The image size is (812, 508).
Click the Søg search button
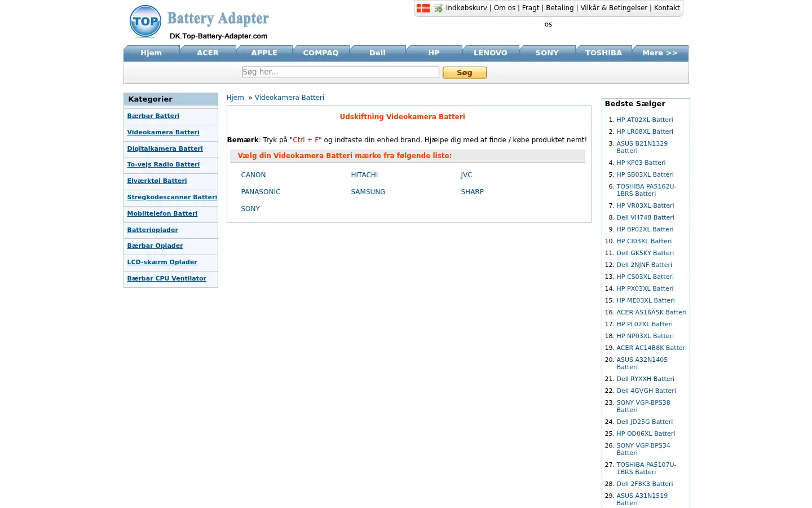coord(465,73)
